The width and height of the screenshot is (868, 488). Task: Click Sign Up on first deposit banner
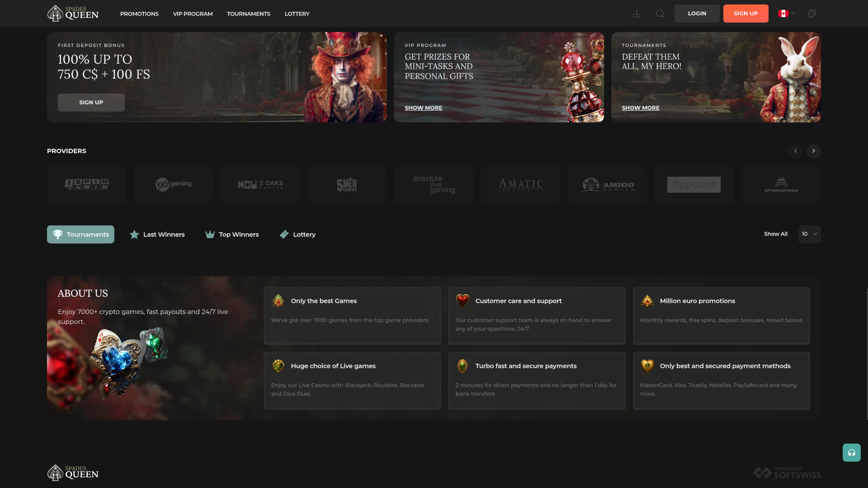click(91, 103)
